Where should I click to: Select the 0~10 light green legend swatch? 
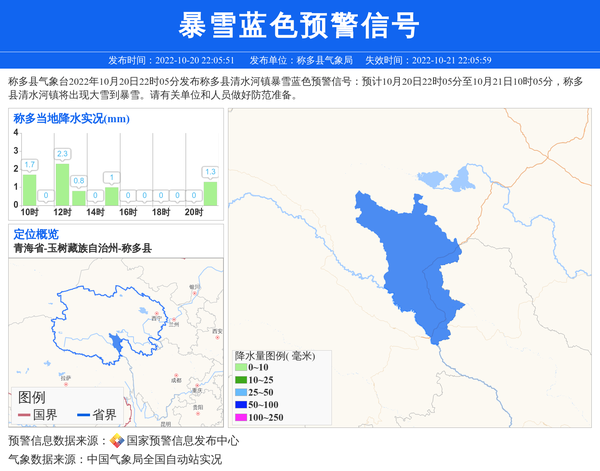(240, 368)
